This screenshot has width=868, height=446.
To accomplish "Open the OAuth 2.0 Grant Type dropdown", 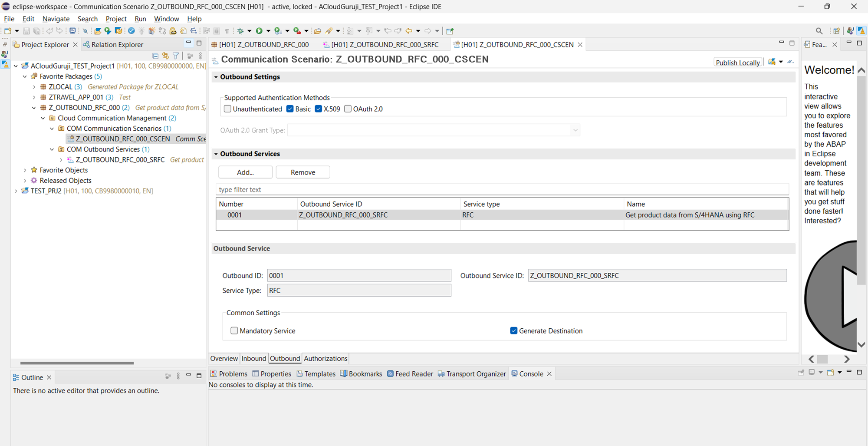I will [x=575, y=130].
